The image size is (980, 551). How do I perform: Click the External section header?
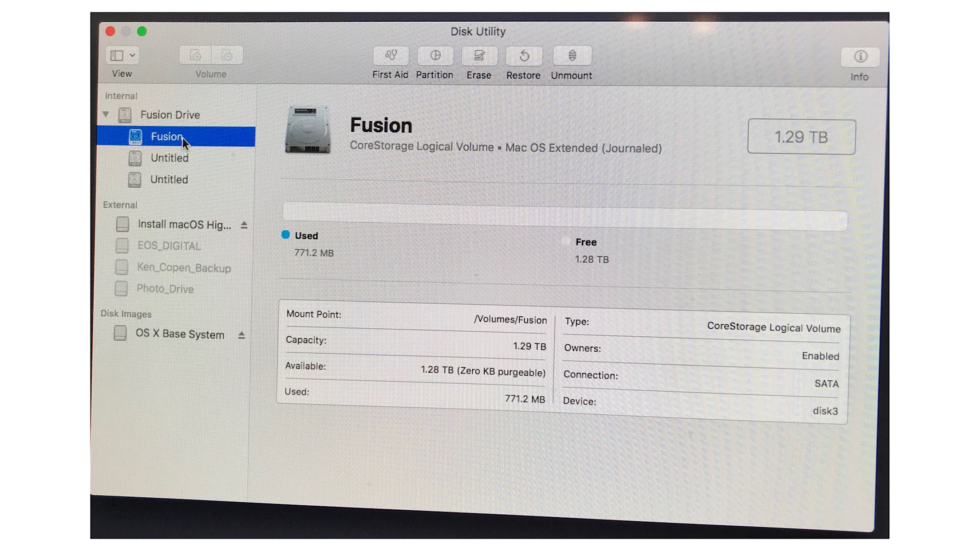tap(120, 205)
